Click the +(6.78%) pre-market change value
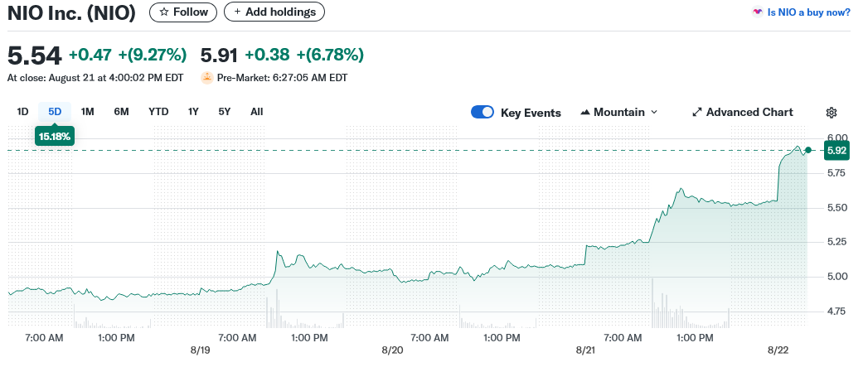The height and width of the screenshot is (372, 868). coord(331,55)
